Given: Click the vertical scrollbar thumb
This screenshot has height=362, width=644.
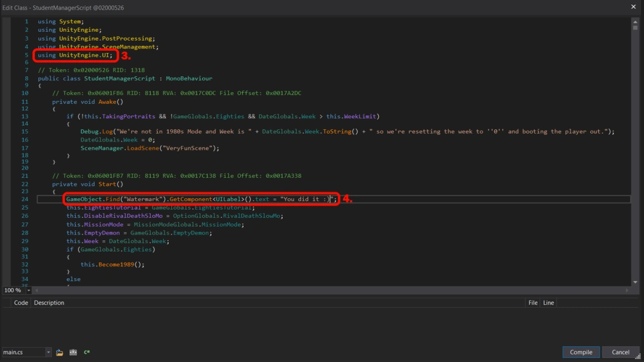Looking at the screenshot, I should (635, 28).
